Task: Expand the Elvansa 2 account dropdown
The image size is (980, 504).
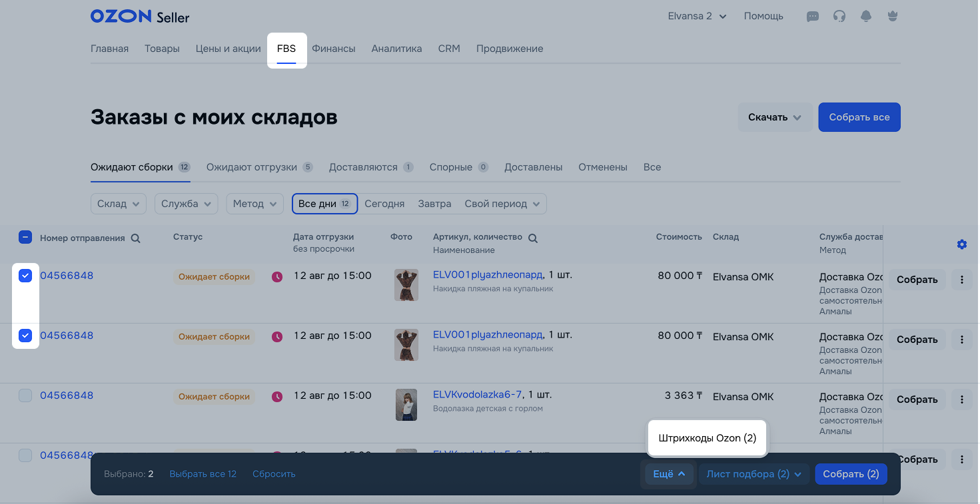Action: pyautogui.click(x=698, y=16)
